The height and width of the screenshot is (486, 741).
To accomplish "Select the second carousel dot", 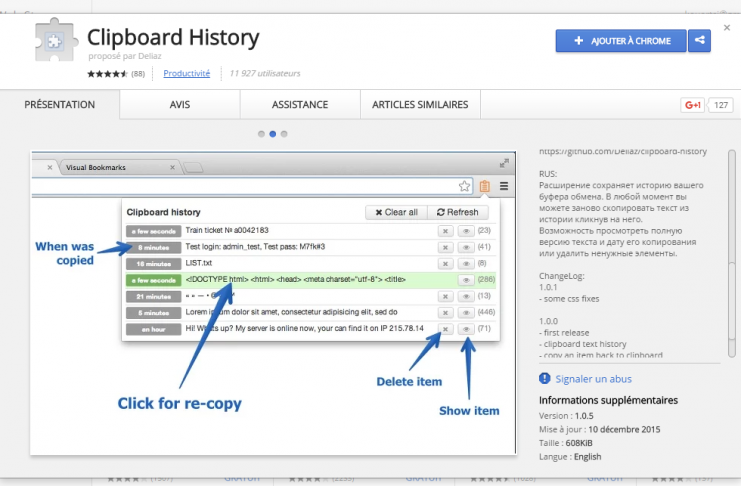I will (273, 134).
